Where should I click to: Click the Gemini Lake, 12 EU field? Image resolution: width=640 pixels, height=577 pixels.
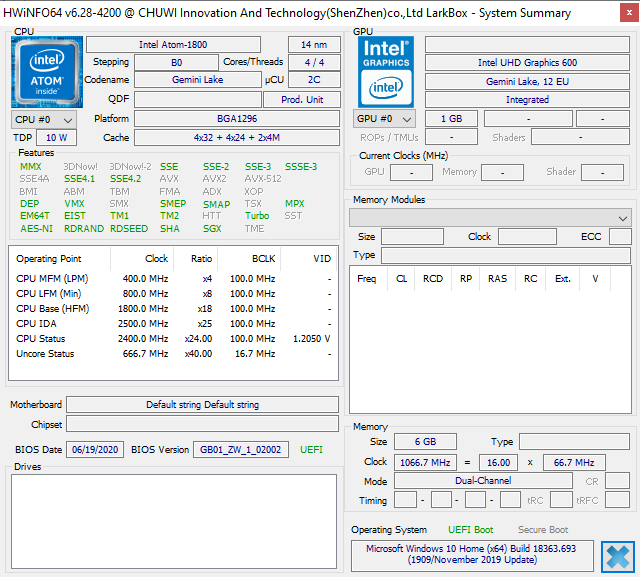(x=527, y=82)
